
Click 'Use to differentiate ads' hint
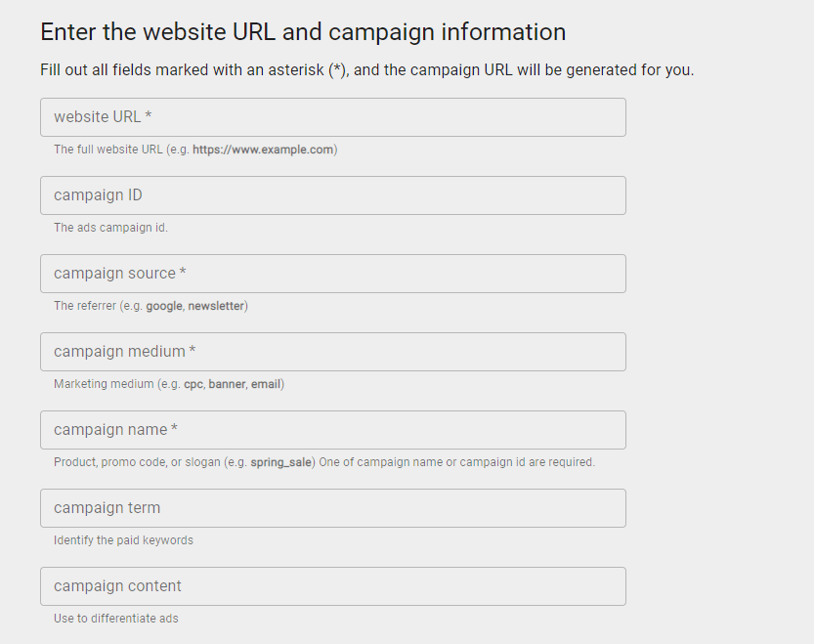tap(115, 619)
